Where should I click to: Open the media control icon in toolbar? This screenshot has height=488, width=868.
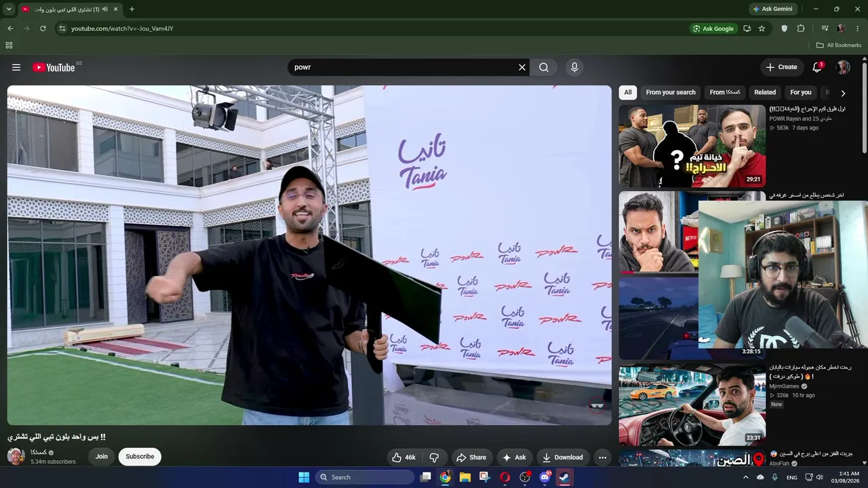(825, 28)
